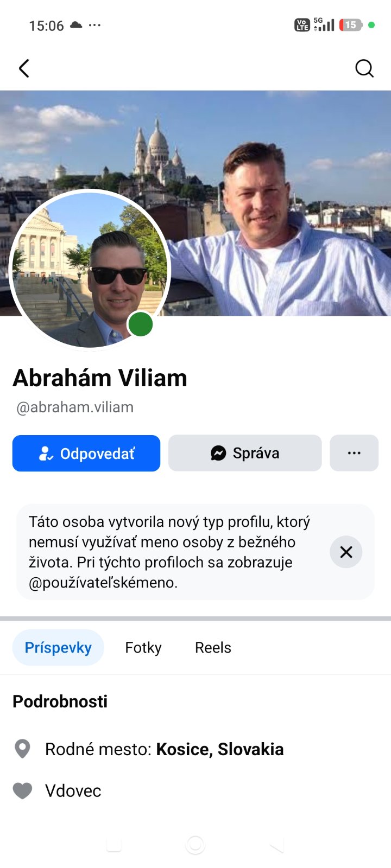The image size is (391, 868).
Task: Switch to the Fotky tab
Action: 143,648
